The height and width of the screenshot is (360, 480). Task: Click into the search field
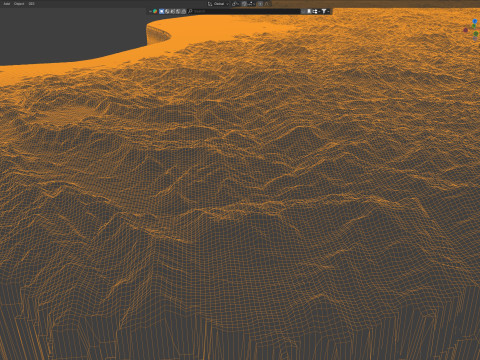(244, 11)
